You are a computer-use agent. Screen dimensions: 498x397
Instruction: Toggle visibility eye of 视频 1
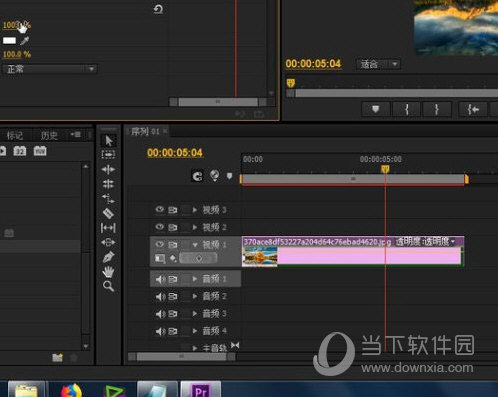(160, 244)
